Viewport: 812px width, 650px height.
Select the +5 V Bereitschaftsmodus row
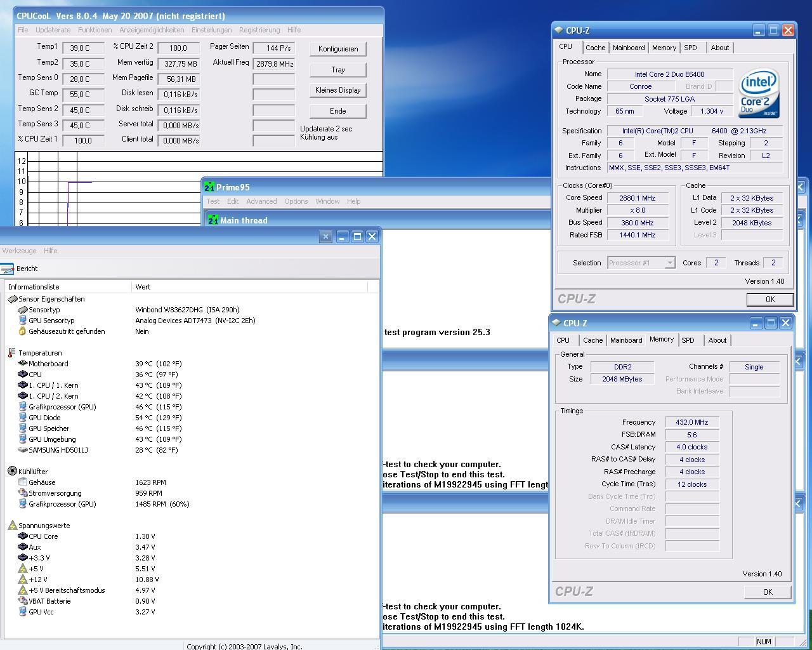[x=190, y=590]
